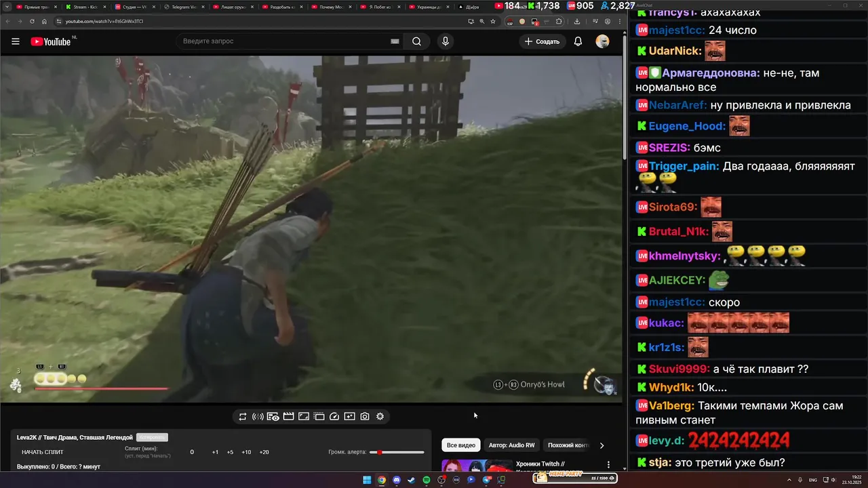Viewport: 868px width, 488px height.
Task: Open the gear settings in video toolbar
Action: (380, 417)
